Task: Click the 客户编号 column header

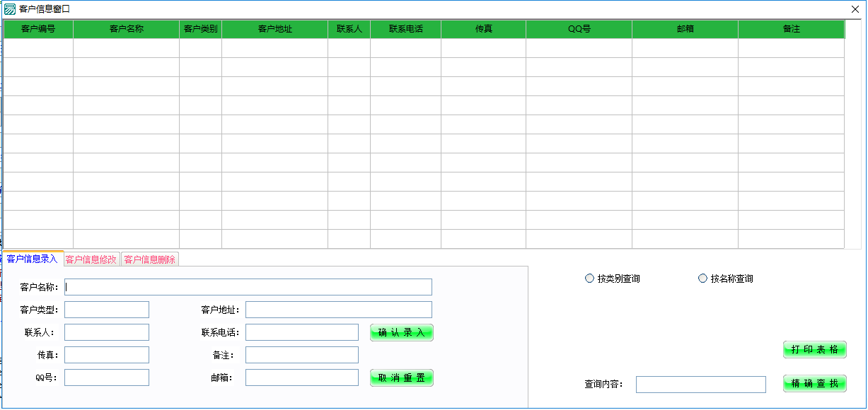Action: point(38,29)
